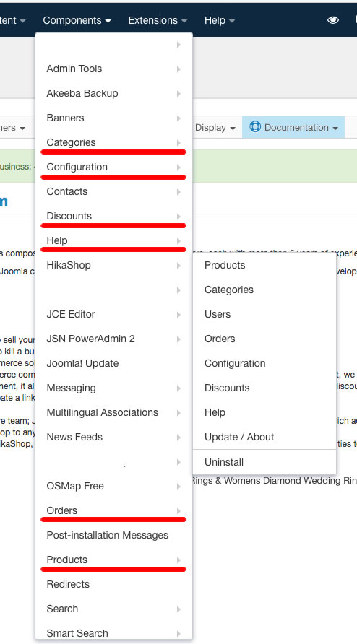The image size is (357, 644).
Task: Click Update / About in HikaShop submenu
Action: 264,438
